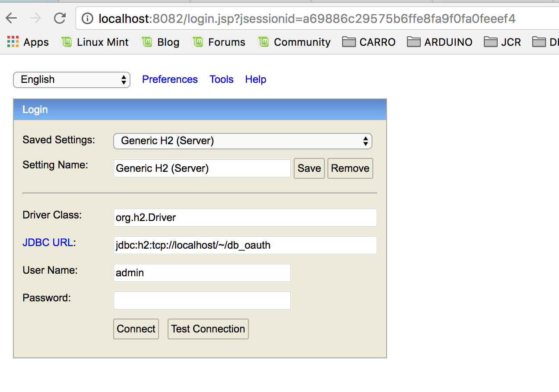
Task: Click the browser forward arrow
Action: (35, 18)
